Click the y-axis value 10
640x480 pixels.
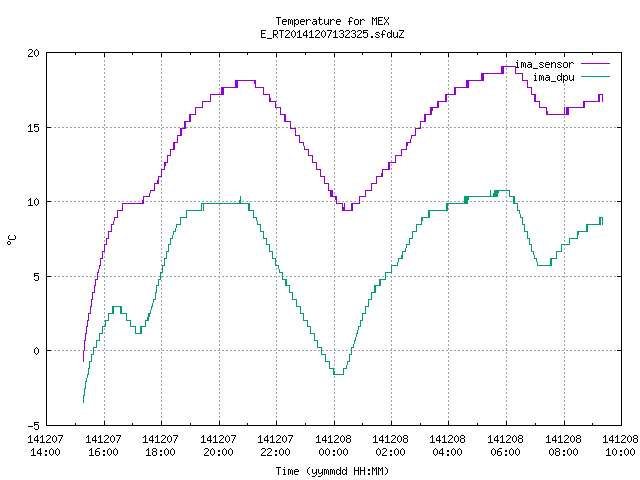click(33, 202)
